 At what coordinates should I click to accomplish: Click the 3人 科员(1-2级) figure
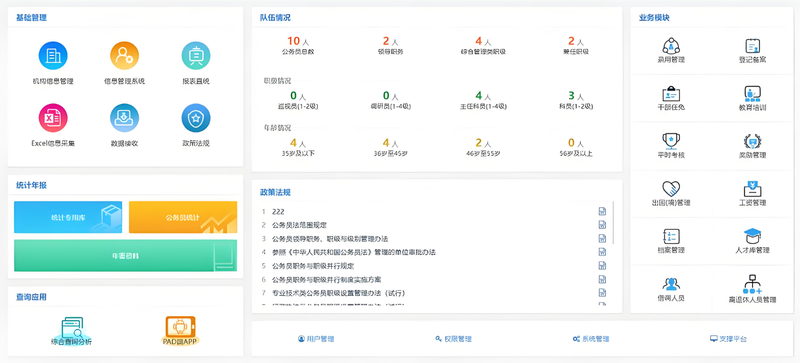pos(576,95)
